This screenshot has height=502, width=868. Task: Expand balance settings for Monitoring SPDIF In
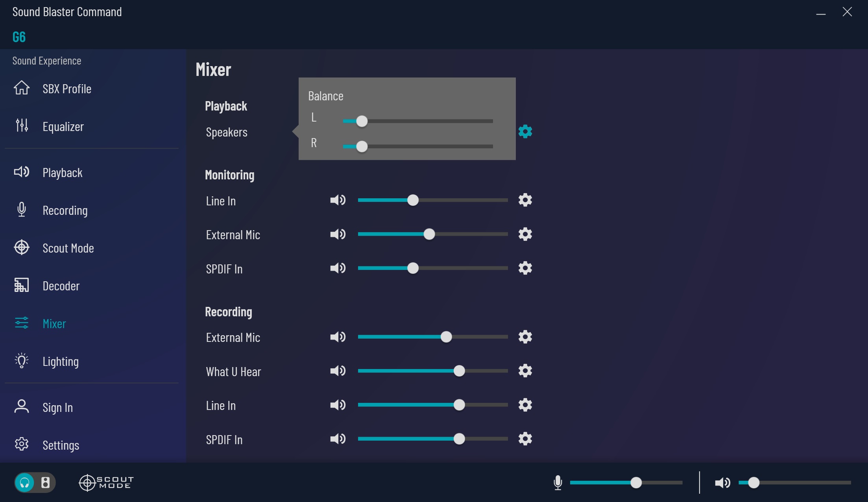(x=525, y=268)
